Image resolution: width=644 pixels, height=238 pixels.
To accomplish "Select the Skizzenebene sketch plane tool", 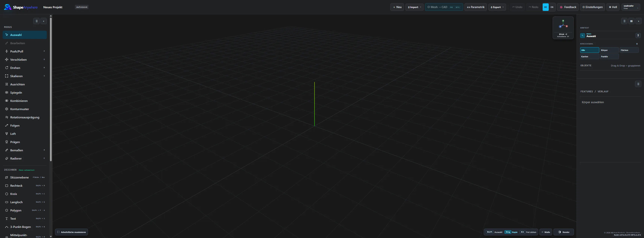I will coord(25,178).
